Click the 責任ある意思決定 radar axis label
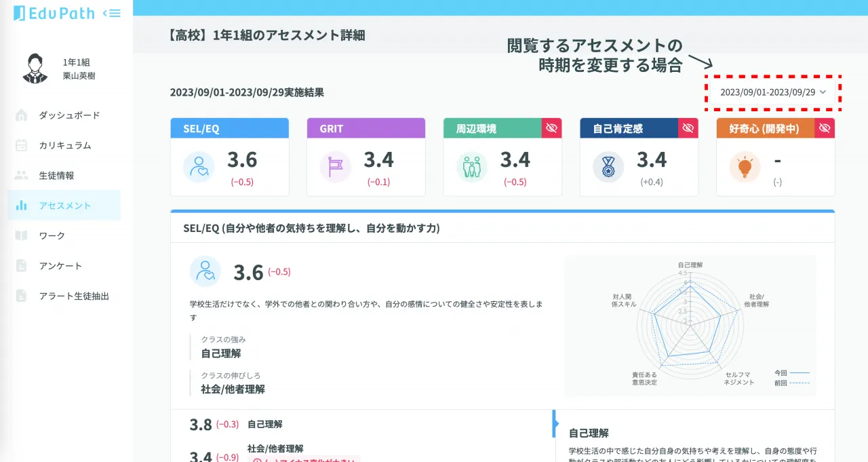The width and height of the screenshot is (868, 462). click(x=644, y=378)
